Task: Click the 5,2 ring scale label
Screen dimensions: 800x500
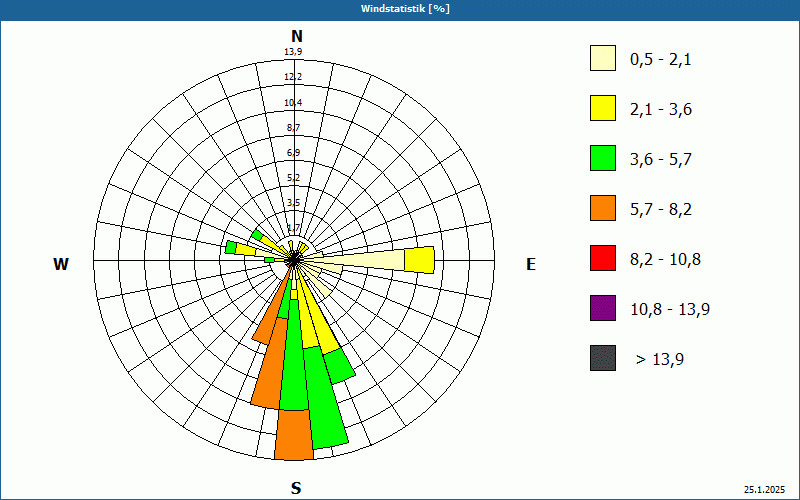Action: tap(293, 178)
